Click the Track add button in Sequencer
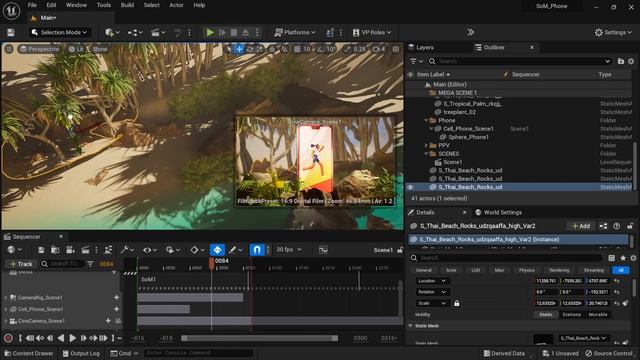 pyautogui.click(x=20, y=264)
